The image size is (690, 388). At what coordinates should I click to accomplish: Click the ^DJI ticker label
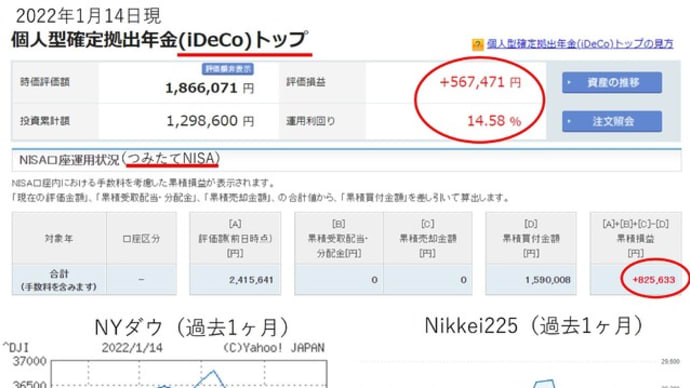[16, 348]
